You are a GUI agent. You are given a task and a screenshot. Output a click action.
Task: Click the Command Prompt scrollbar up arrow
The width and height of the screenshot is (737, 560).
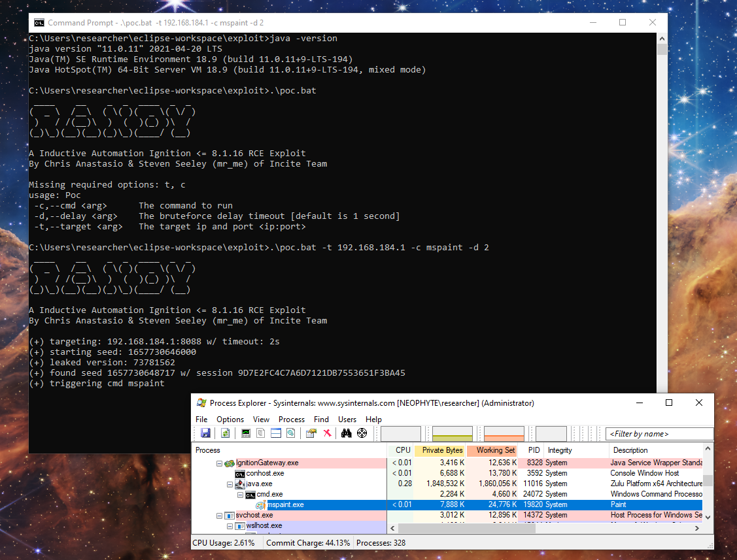tap(662, 39)
